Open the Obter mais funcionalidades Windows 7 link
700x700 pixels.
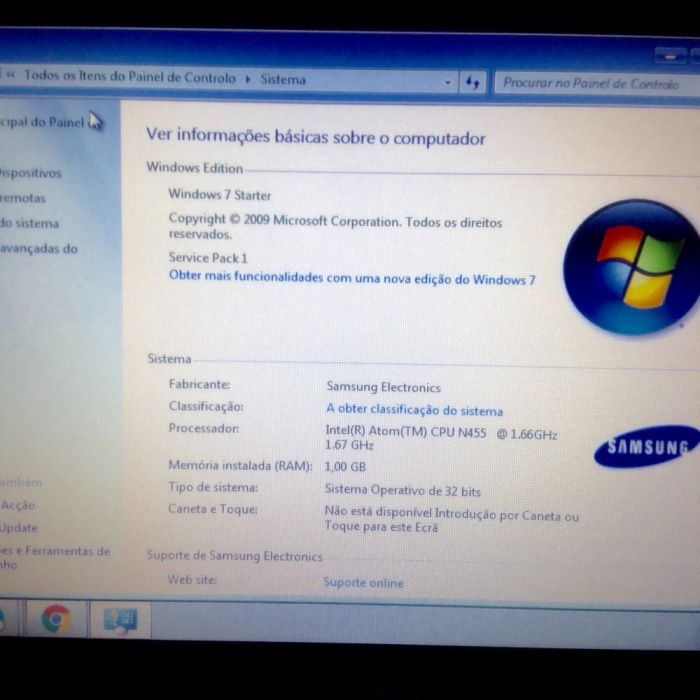[352, 277]
